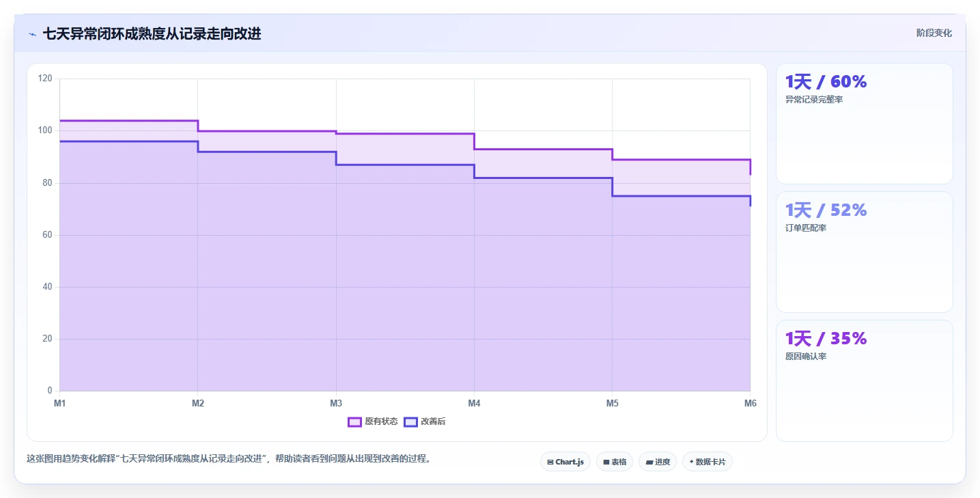Click the 20 y-axis label

pos(47,339)
